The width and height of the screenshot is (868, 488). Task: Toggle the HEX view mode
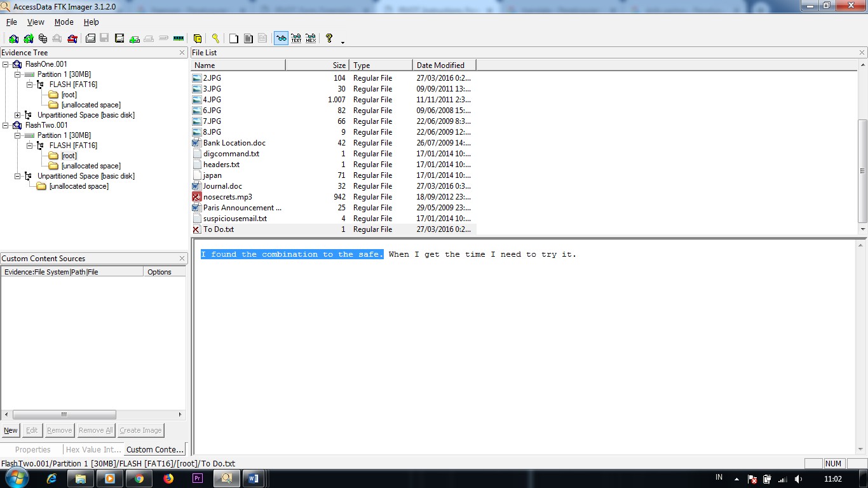pyautogui.click(x=311, y=39)
